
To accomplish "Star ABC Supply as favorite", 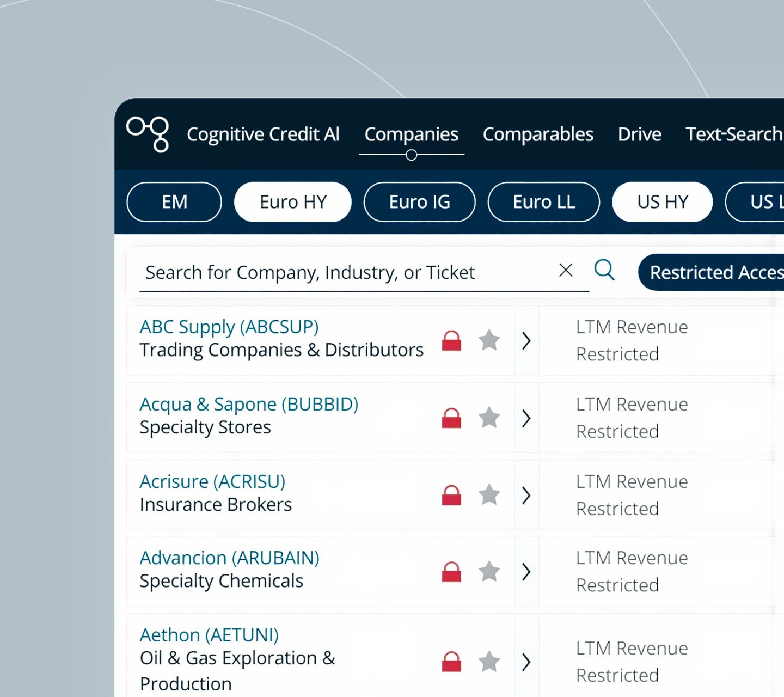I will pyautogui.click(x=489, y=340).
